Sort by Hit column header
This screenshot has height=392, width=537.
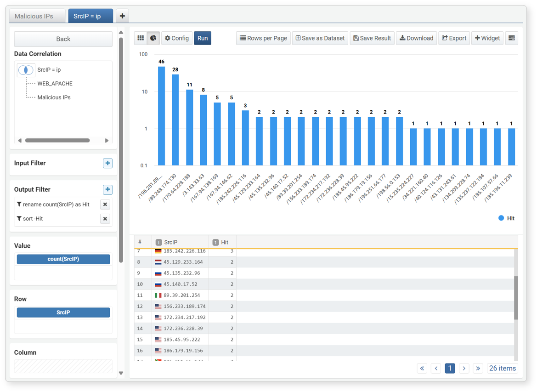point(223,242)
